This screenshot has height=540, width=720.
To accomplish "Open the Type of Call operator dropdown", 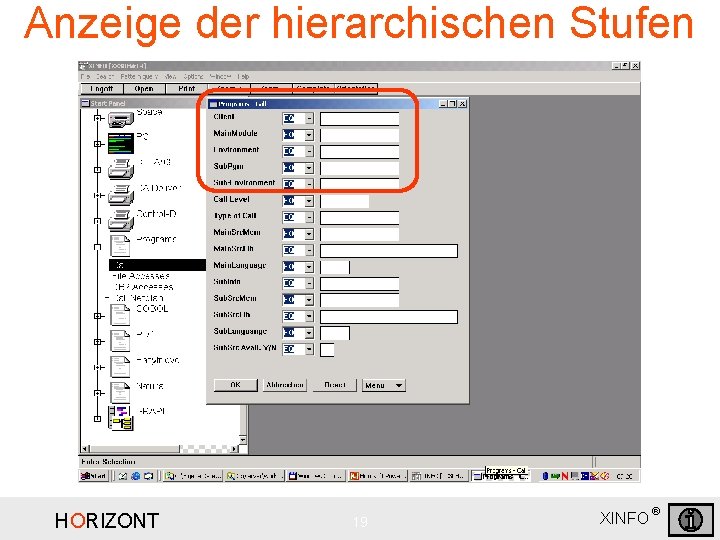I will [x=309, y=217].
